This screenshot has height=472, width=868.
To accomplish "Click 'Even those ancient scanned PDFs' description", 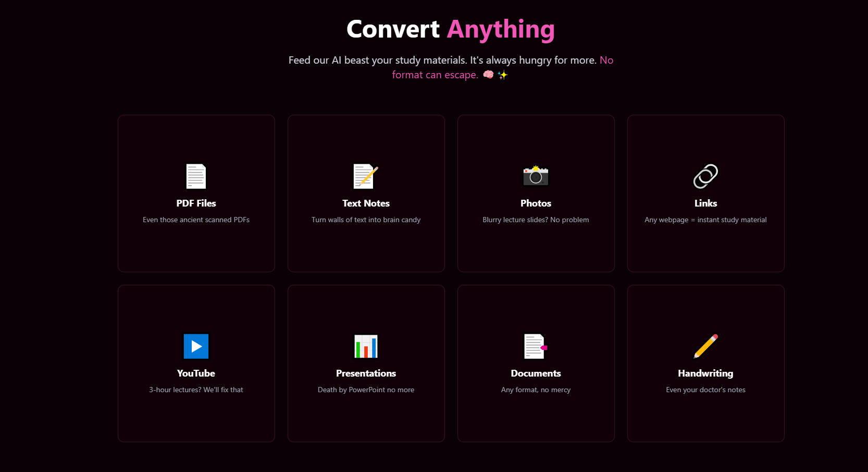I will coord(196,220).
